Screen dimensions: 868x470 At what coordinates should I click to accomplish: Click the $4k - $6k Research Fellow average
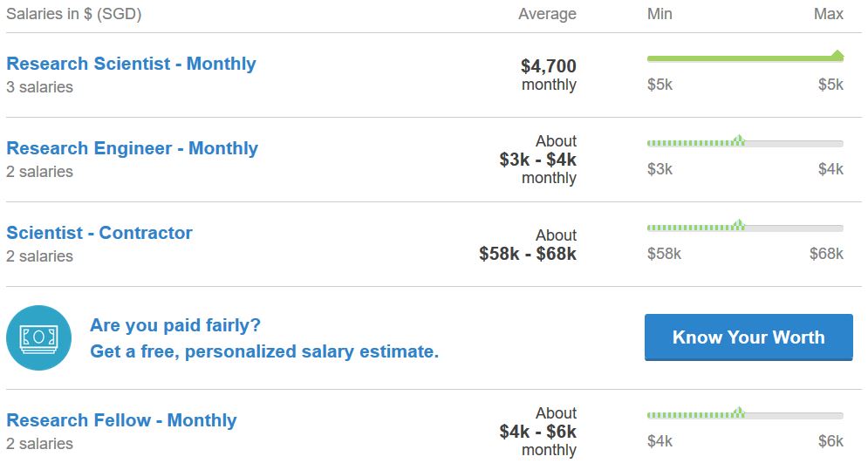click(x=538, y=432)
